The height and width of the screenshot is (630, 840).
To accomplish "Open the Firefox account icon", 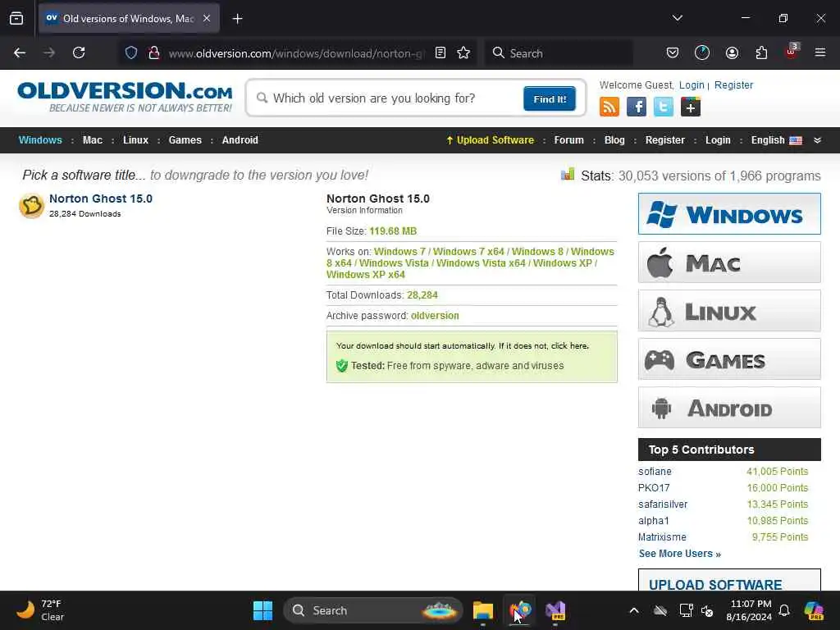I will click(732, 52).
